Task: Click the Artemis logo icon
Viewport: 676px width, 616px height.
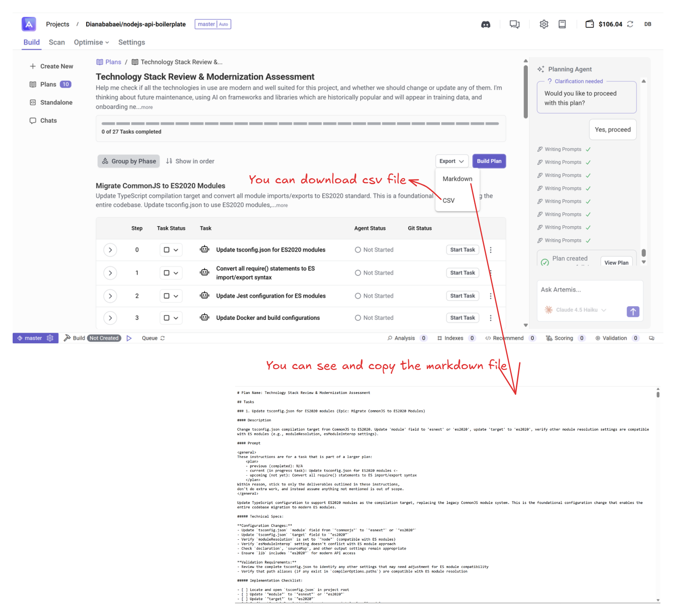Action: [x=29, y=24]
